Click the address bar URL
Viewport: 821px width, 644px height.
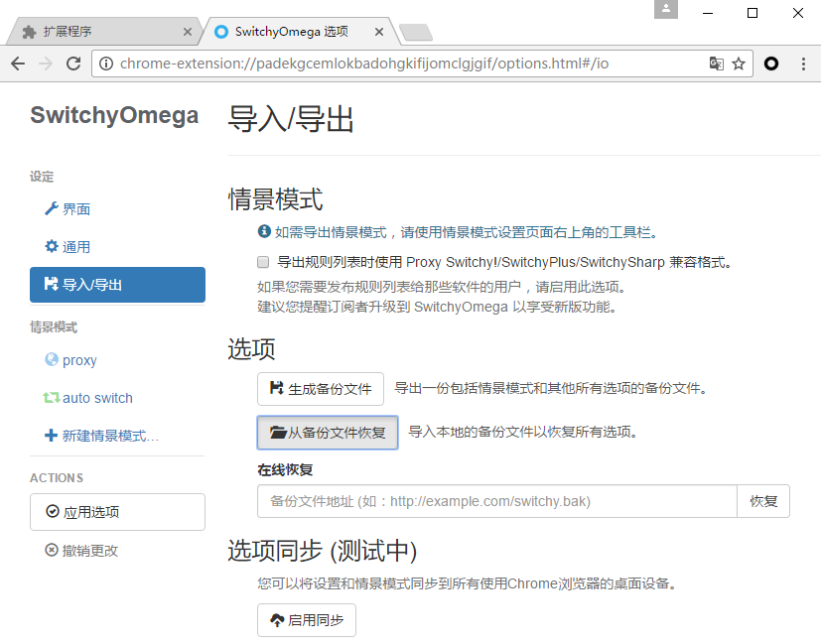(364, 64)
